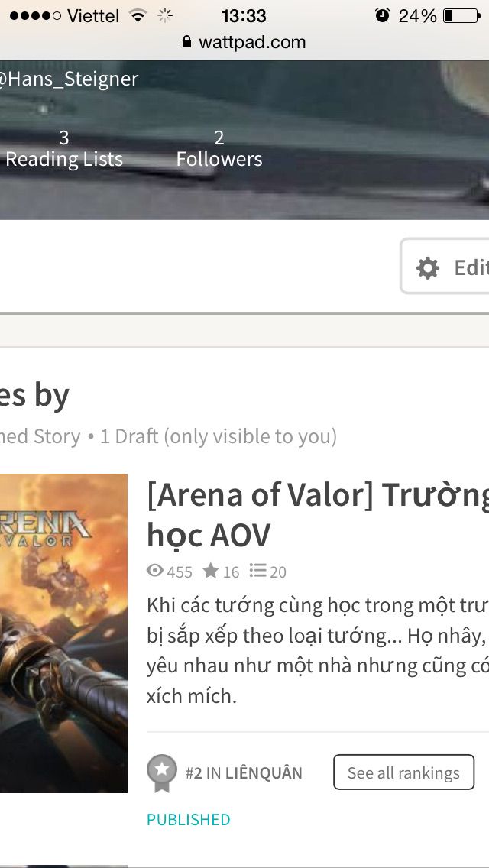Tap the wattpad.com address bar
489x868 pixels.
pos(244,42)
